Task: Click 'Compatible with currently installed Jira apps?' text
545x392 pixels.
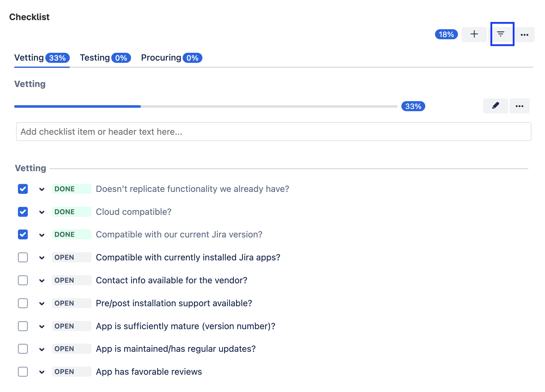Action: point(188,258)
